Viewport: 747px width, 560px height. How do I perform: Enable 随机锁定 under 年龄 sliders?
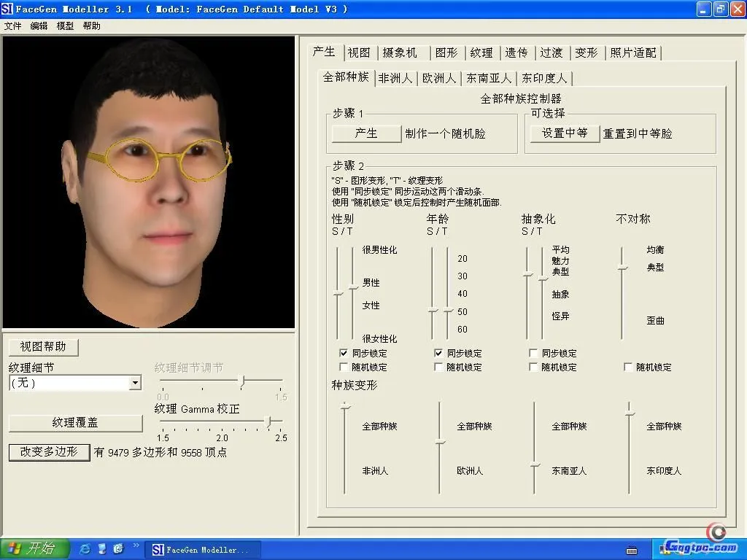click(x=438, y=367)
